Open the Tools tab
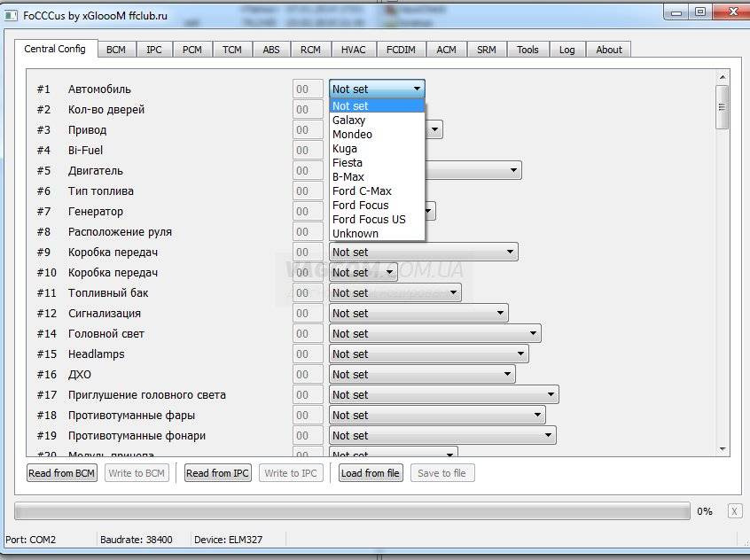 (527, 50)
